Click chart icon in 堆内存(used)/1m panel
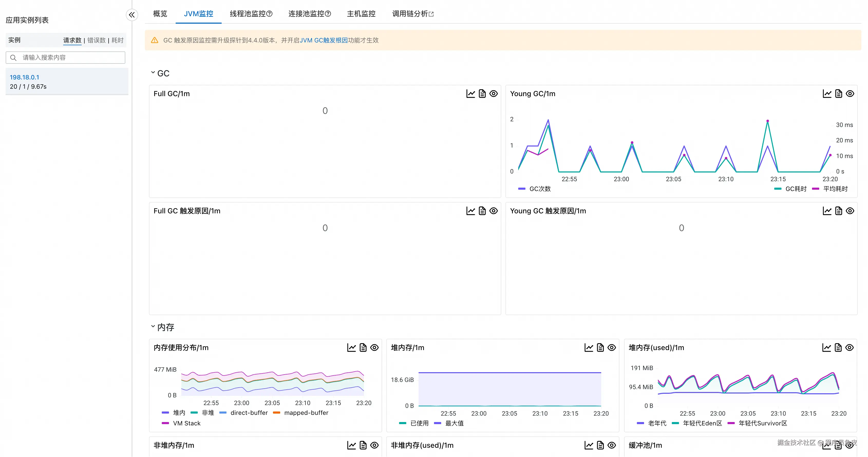The height and width of the screenshot is (457, 868). (x=827, y=348)
